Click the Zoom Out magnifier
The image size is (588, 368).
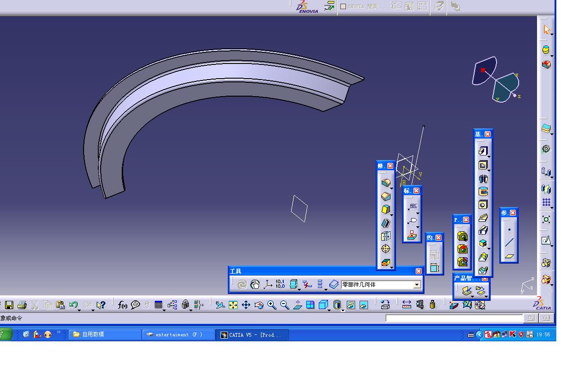[x=285, y=305]
